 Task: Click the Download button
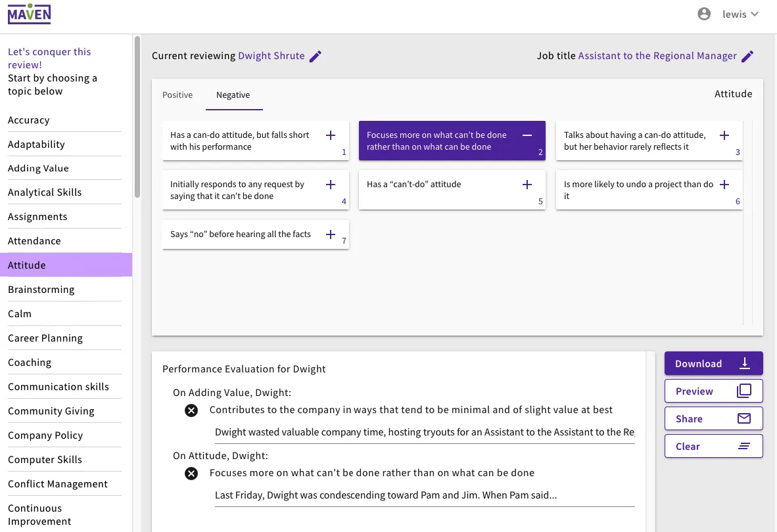point(713,363)
